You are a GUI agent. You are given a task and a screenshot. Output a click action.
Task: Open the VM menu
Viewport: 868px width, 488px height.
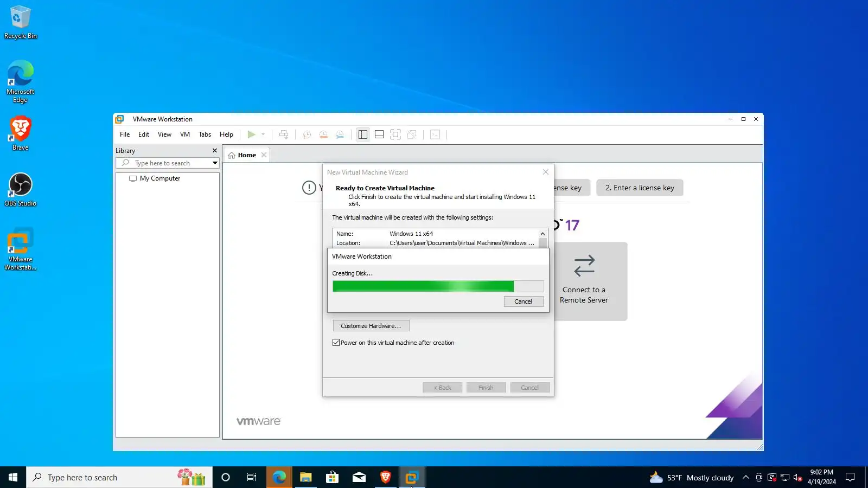[x=185, y=134]
